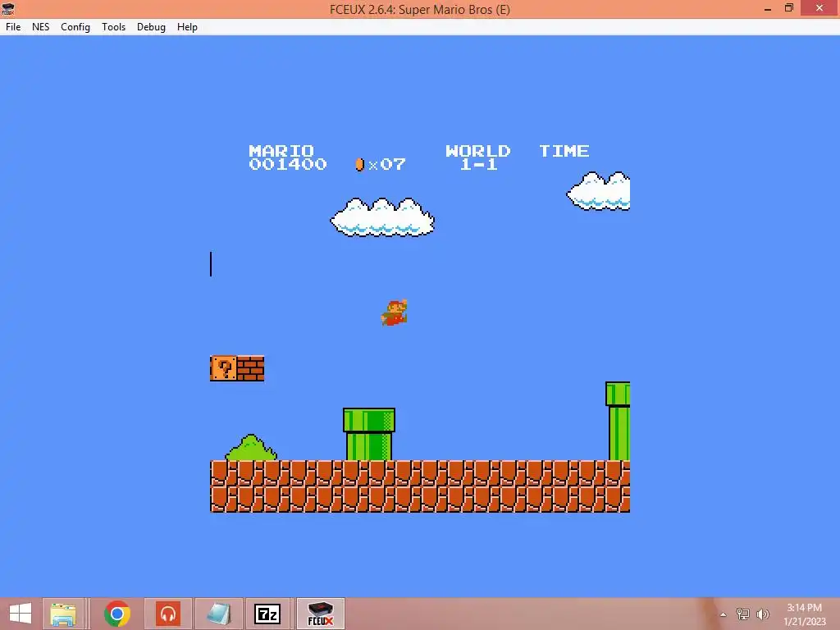This screenshot has height=630, width=840.
Task: Open 7-Zip from the taskbar
Action: click(x=267, y=614)
